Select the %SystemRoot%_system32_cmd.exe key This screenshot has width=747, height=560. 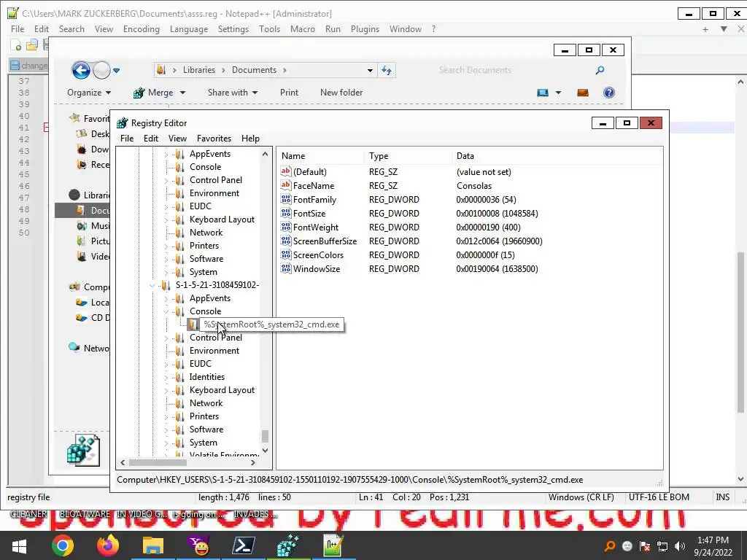click(271, 324)
